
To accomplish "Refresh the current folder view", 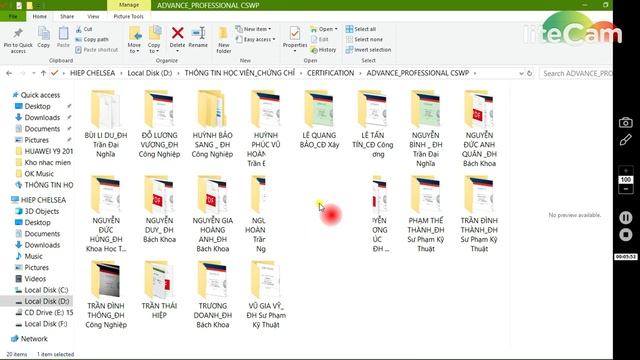I will [529, 73].
